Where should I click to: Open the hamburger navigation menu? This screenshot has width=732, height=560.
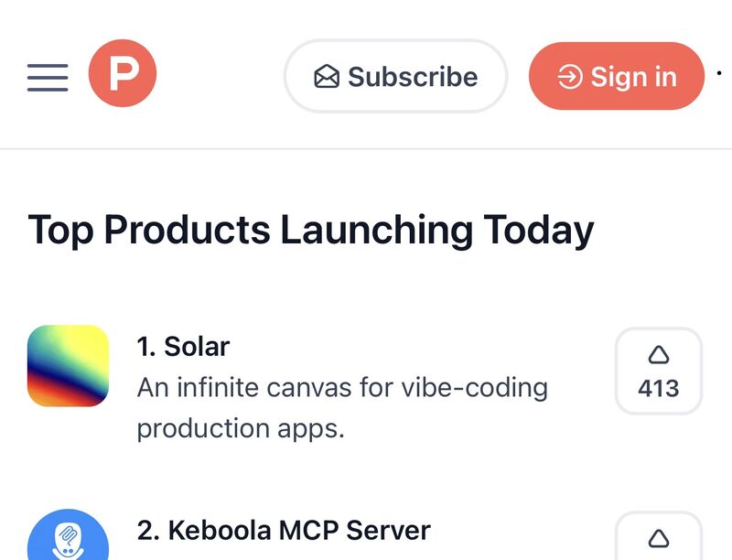coord(48,77)
